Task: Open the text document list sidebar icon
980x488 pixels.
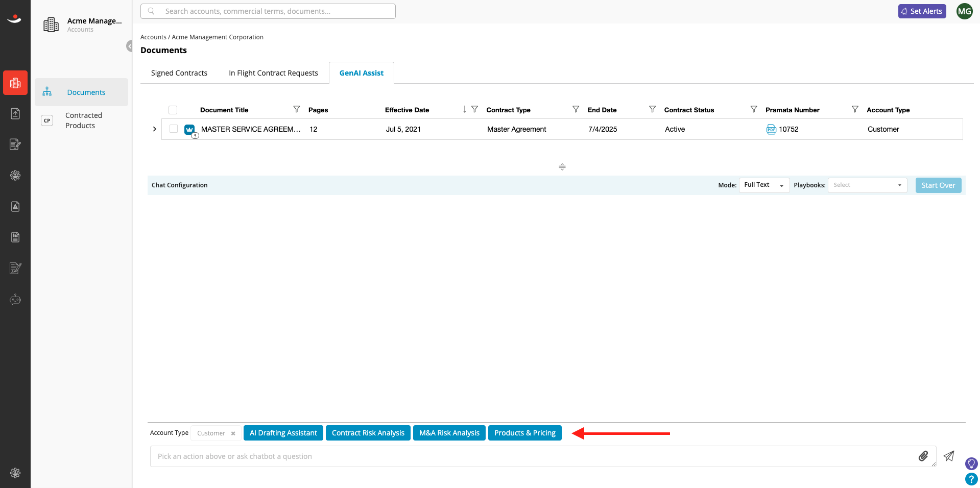Action: tap(15, 237)
